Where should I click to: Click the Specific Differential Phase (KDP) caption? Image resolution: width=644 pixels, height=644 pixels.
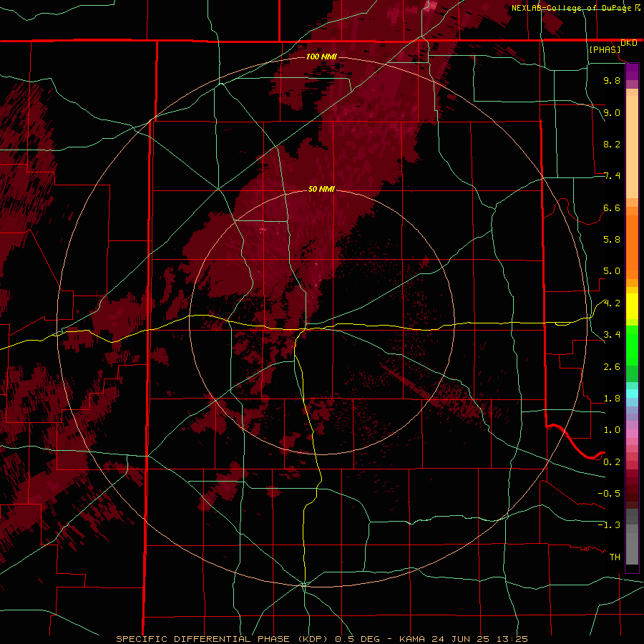[223, 639]
